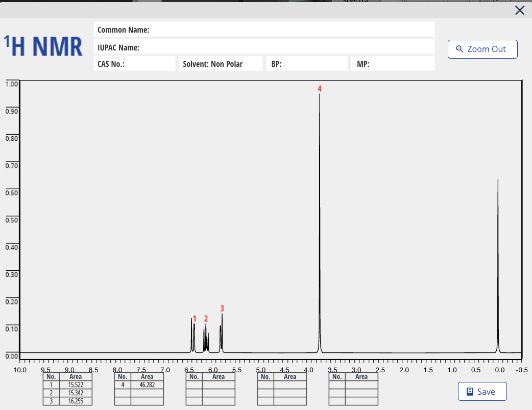The image size is (532, 410).
Task: Click the area value 15.522 for peak 1
Action: [76, 384]
